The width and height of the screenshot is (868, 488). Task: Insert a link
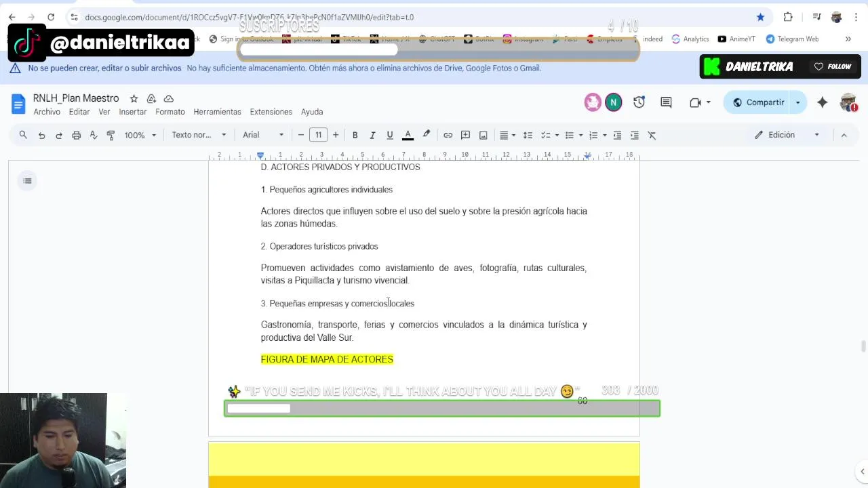click(448, 135)
